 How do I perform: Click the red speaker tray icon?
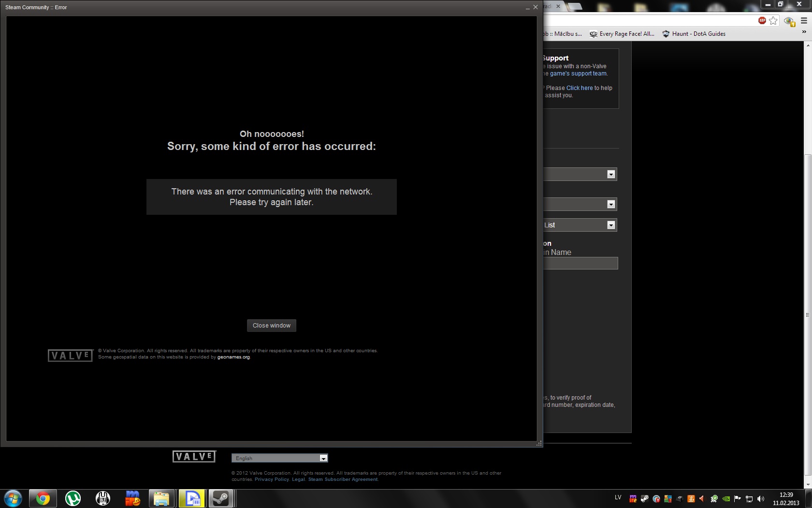702,499
